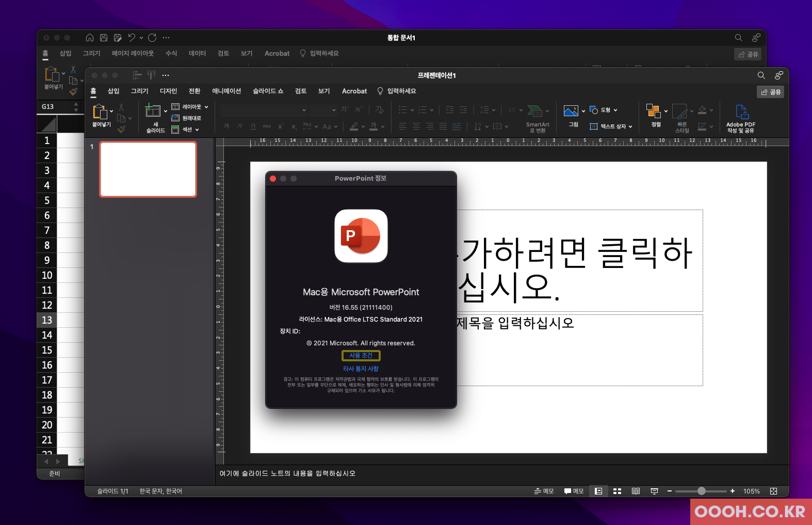
Task: Open the 애니메이션 tab
Action: pyautogui.click(x=226, y=91)
